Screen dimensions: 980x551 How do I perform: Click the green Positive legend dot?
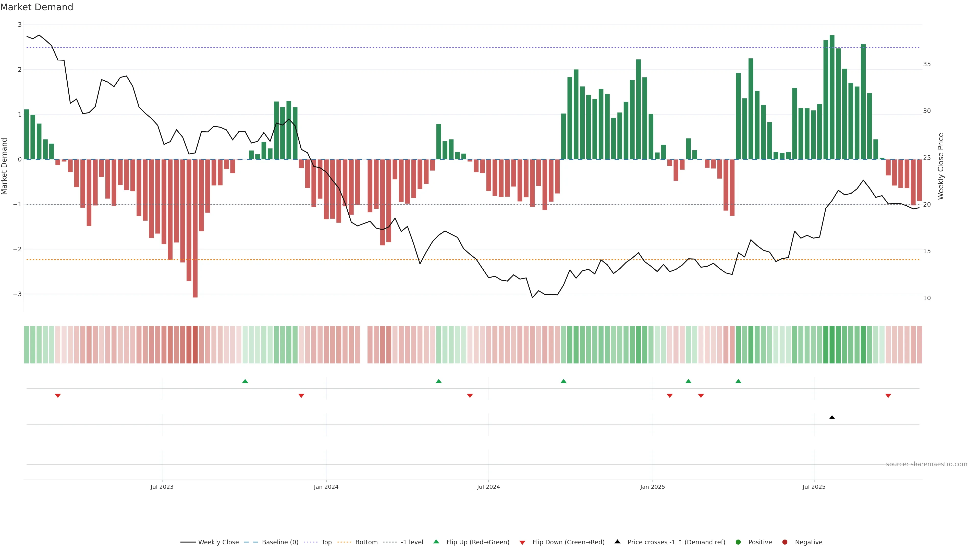(x=738, y=542)
